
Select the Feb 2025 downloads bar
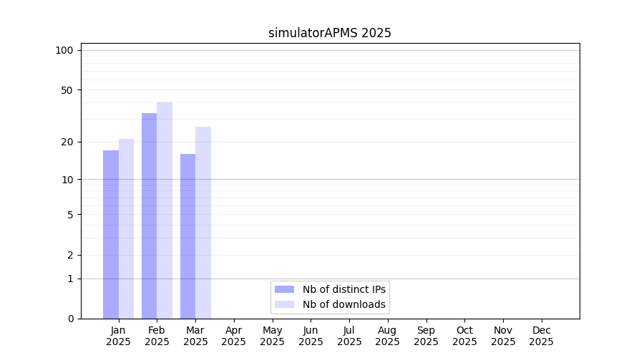(x=165, y=211)
